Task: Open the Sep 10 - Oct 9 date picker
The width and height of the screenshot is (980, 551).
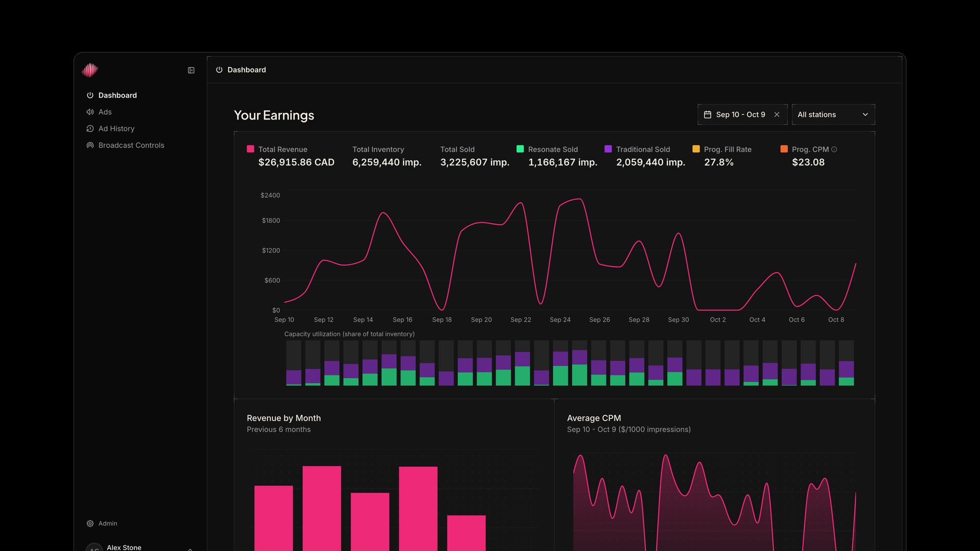Action: (742, 115)
